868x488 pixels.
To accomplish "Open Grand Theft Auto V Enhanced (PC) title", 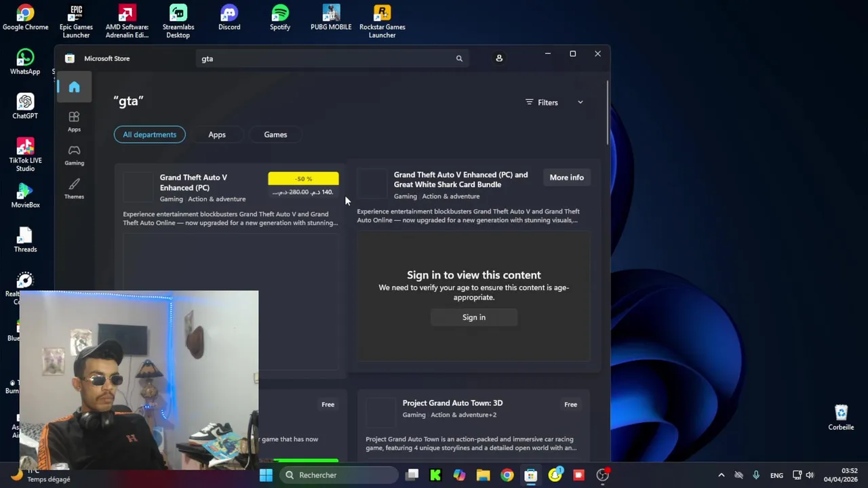I will pos(193,182).
